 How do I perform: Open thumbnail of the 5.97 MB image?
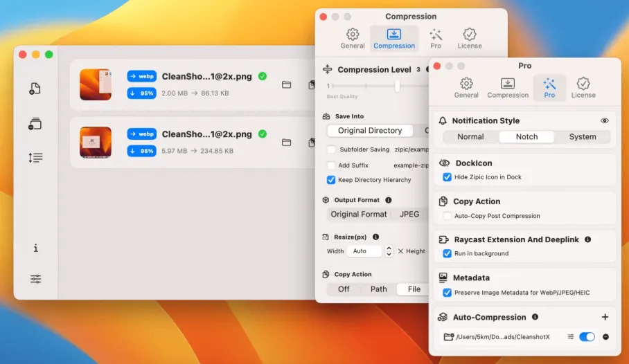pyautogui.click(x=96, y=143)
